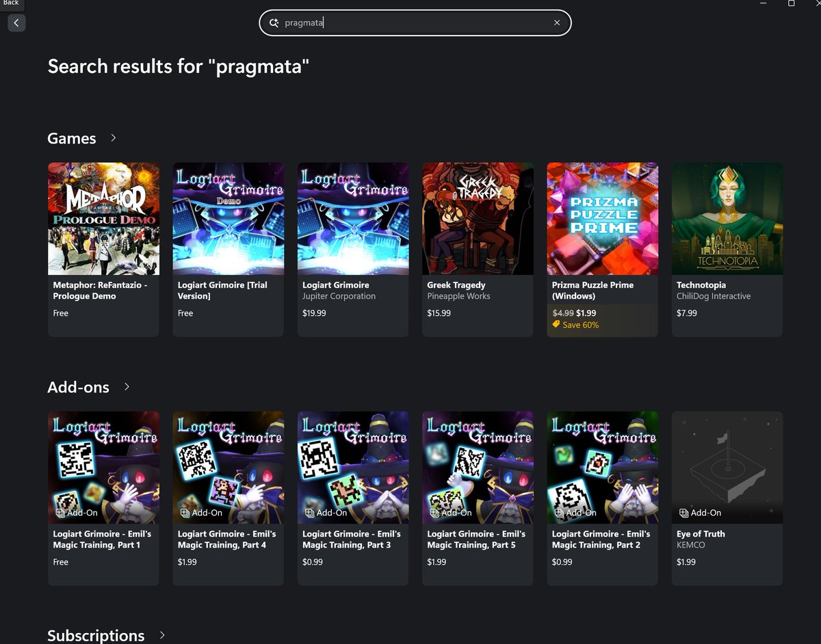
Task: Maximize the store window
Action: pos(791,3)
